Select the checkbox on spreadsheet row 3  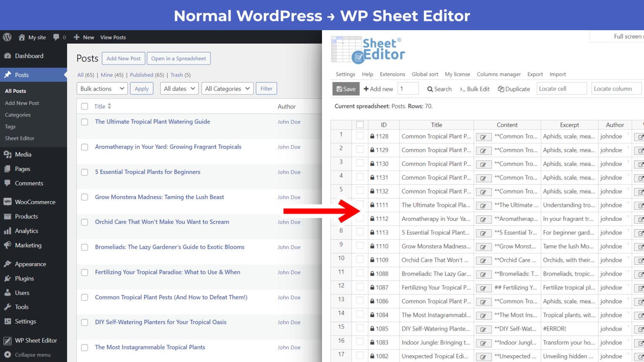(360, 163)
